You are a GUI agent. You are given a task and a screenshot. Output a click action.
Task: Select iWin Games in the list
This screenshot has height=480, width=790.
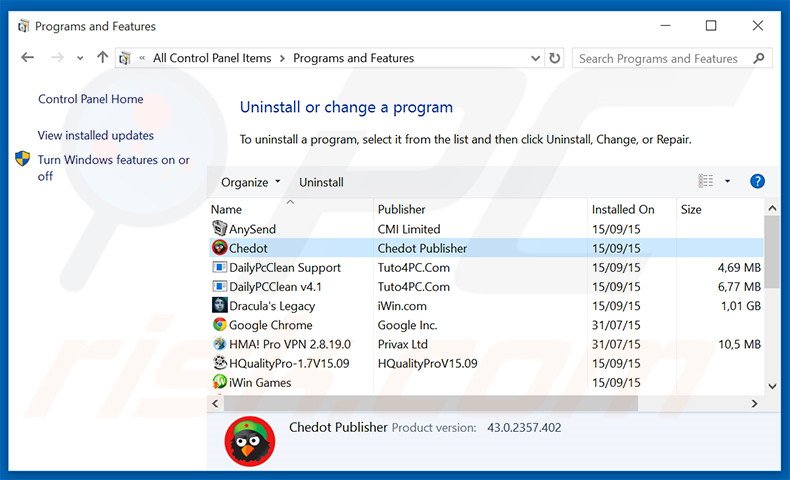260,382
